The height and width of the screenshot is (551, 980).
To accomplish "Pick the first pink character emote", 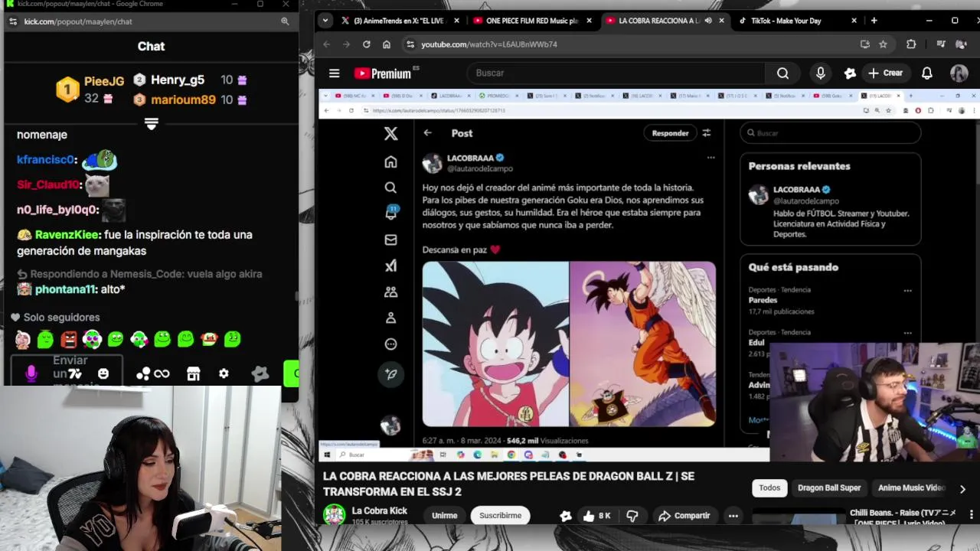I will [23, 339].
